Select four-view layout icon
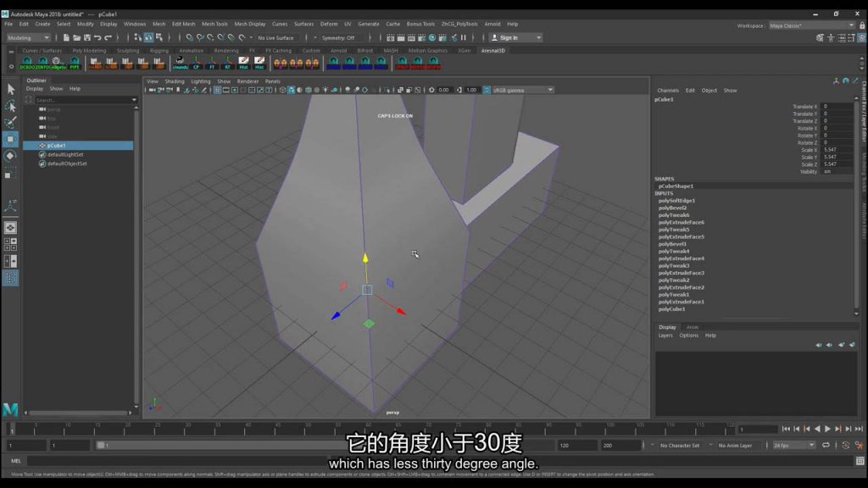The height and width of the screenshot is (488, 868). pyautogui.click(x=10, y=244)
